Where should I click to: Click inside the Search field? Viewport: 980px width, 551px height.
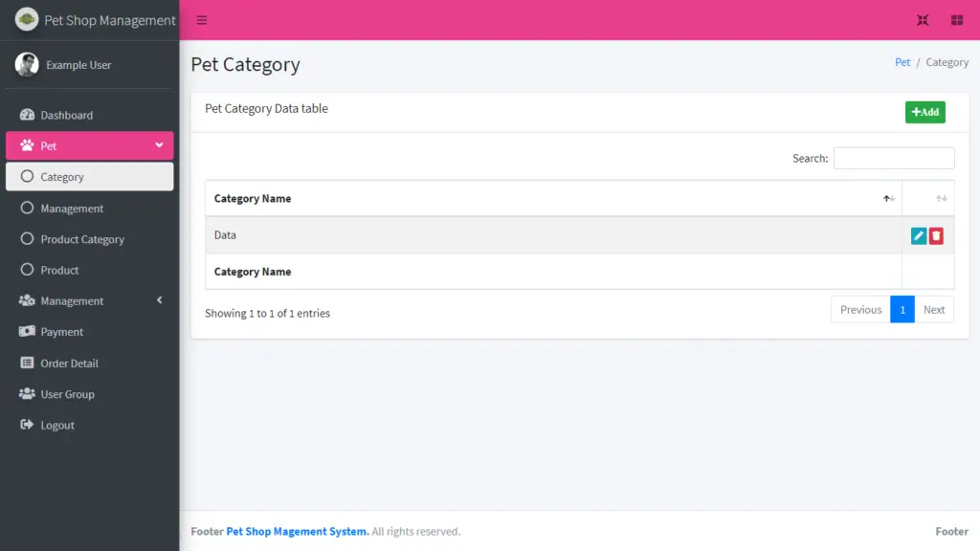click(x=893, y=157)
